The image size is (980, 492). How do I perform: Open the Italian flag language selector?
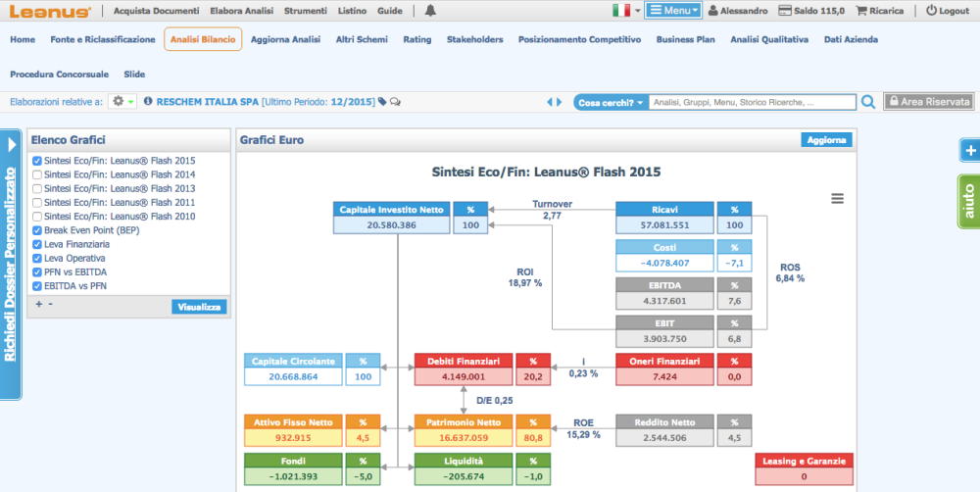click(625, 11)
